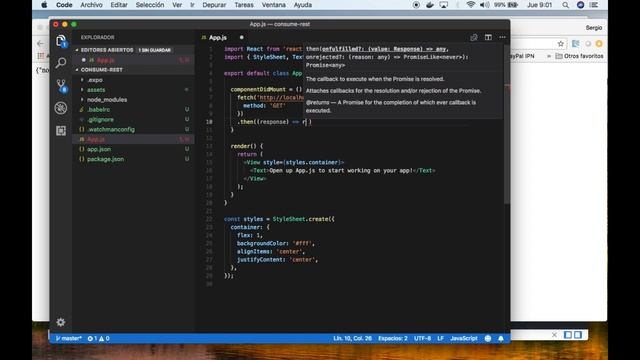Click the browser back arrow

pos(40,43)
